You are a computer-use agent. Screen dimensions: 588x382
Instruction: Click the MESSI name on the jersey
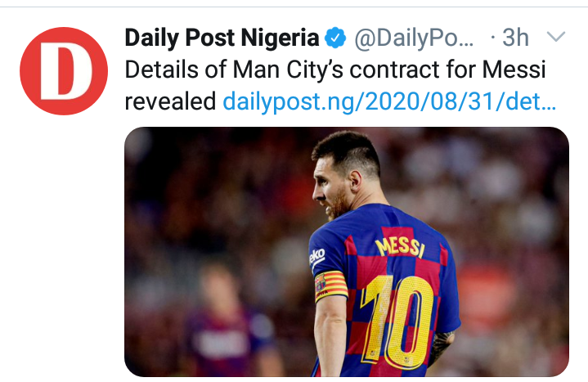coord(400,245)
